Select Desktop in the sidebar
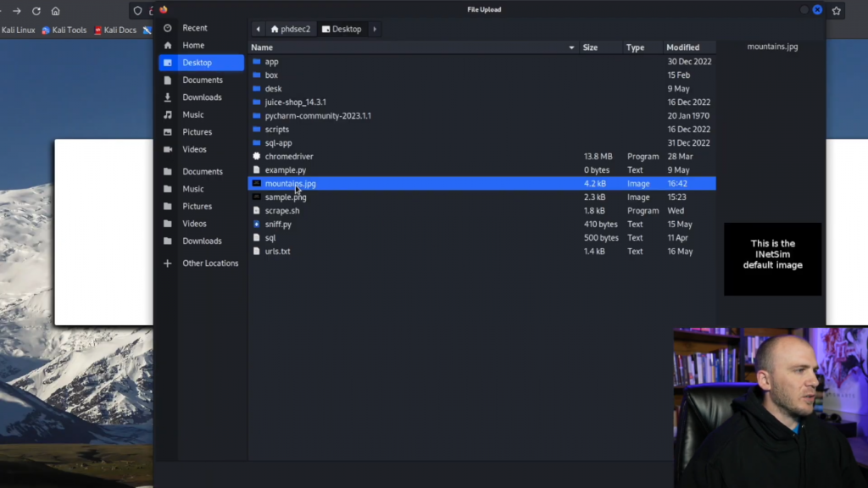This screenshot has height=488, width=868. click(201, 63)
